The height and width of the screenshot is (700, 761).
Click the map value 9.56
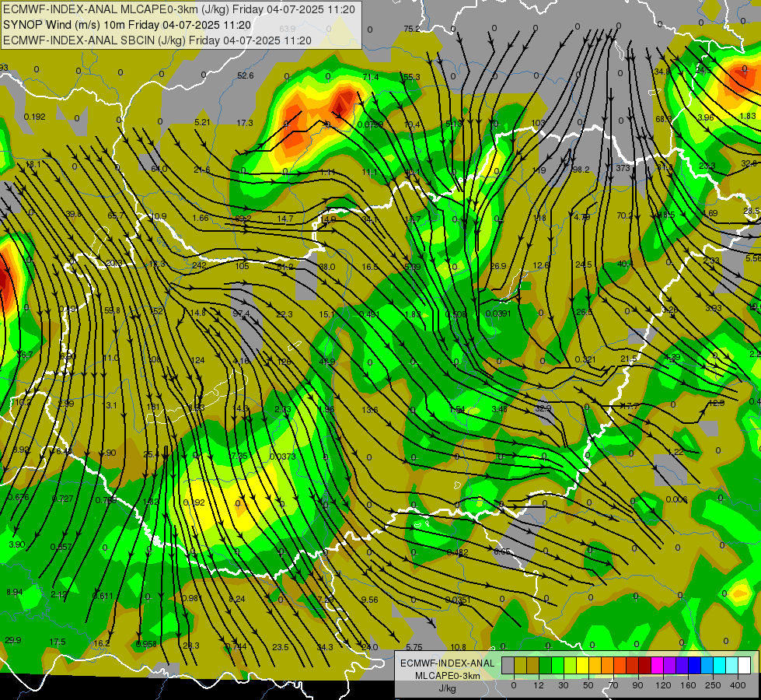pos(370,600)
